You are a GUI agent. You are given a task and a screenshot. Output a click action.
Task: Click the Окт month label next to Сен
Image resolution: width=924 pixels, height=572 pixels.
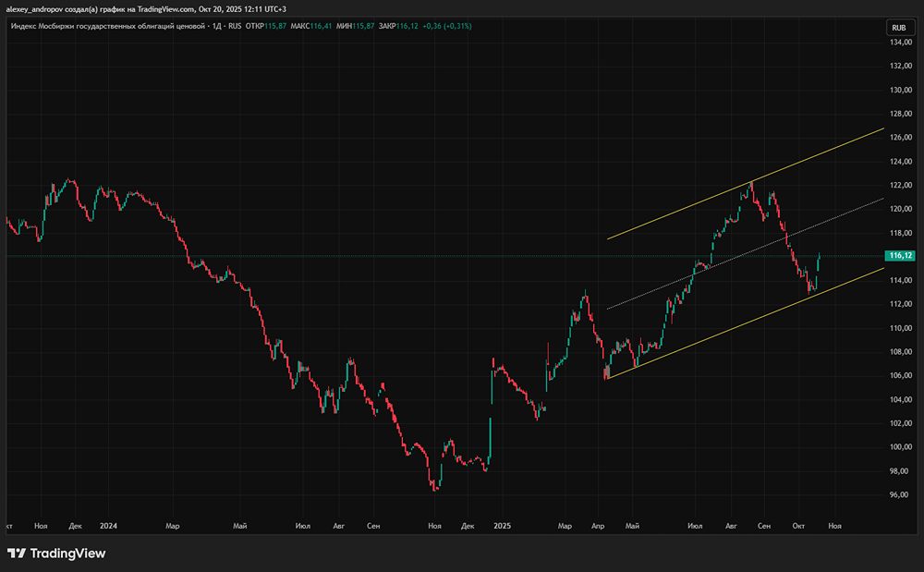coord(798,526)
